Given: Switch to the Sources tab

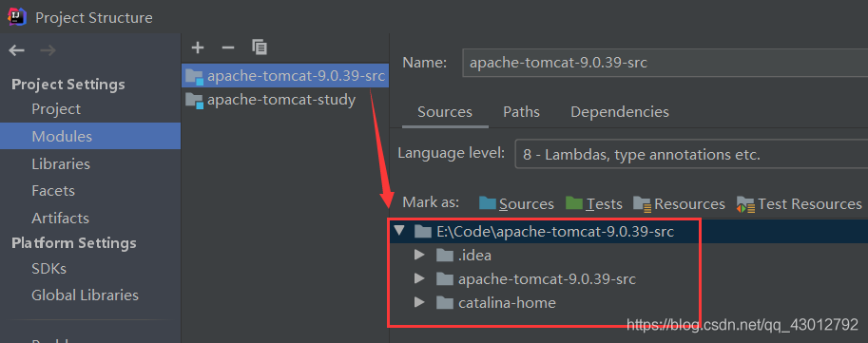Looking at the screenshot, I should click(445, 112).
